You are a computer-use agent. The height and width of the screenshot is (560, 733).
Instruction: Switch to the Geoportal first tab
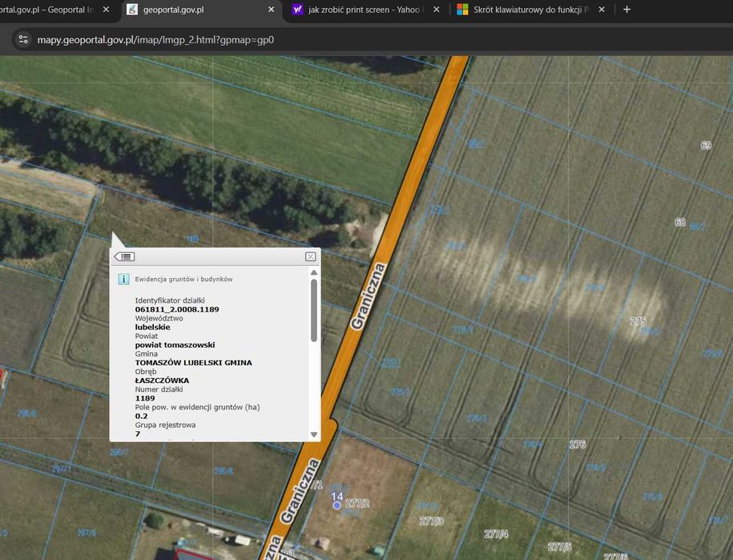pos(48,10)
